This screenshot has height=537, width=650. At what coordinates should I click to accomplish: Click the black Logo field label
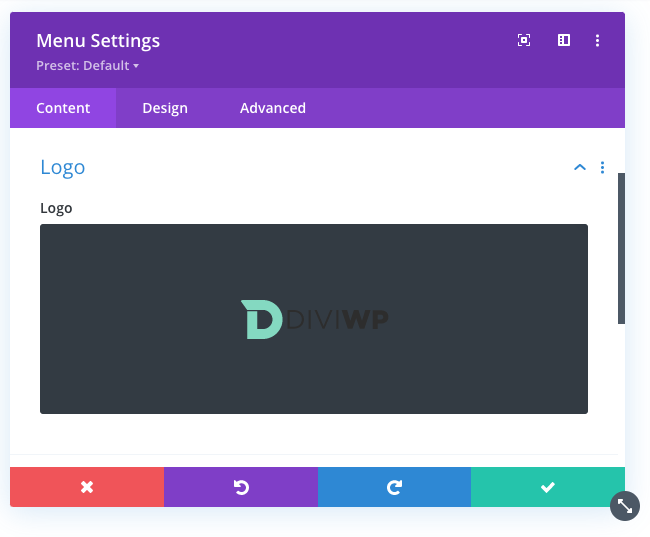pos(56,208)
